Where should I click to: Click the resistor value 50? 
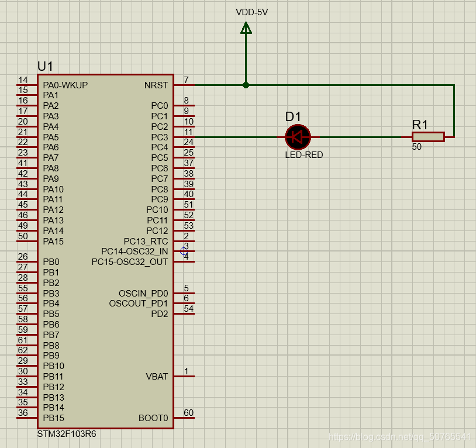pos(417,147)
